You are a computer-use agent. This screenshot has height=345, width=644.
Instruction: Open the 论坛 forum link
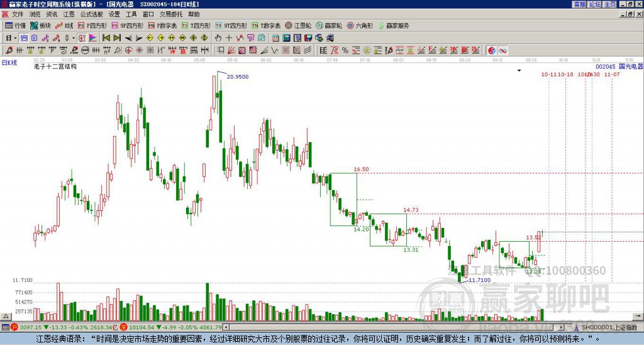pos(594,4)
